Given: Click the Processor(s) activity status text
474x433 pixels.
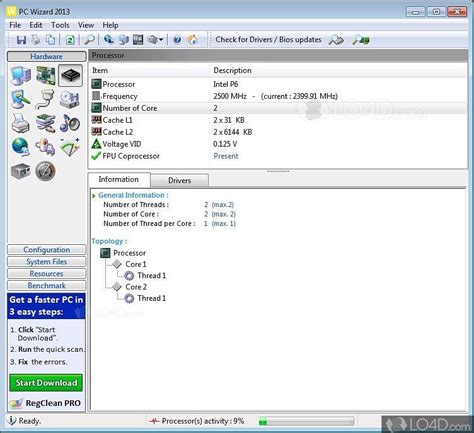Looking at the screenshot, I should point(203,421).
